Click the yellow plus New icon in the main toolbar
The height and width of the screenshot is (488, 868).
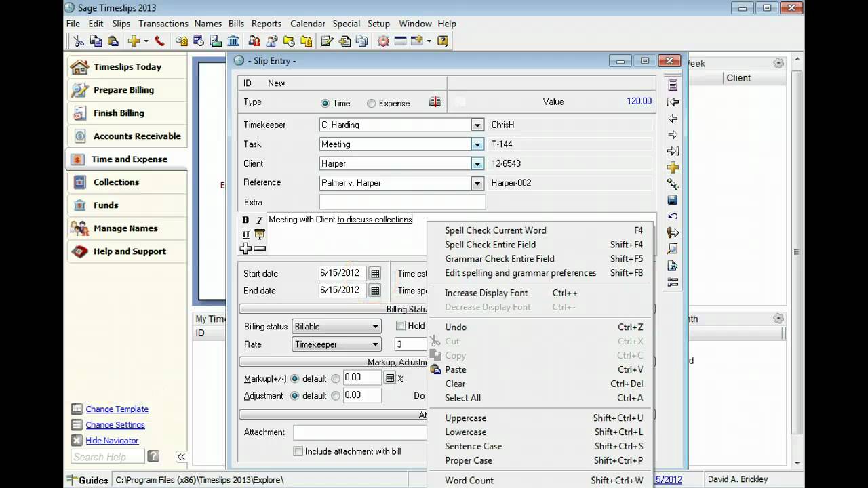[134, 41]
